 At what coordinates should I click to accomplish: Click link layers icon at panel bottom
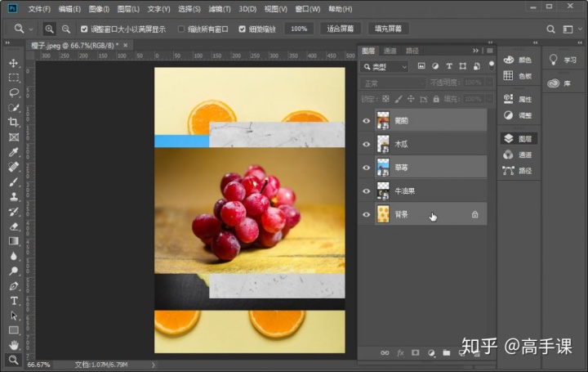point(385,353)
